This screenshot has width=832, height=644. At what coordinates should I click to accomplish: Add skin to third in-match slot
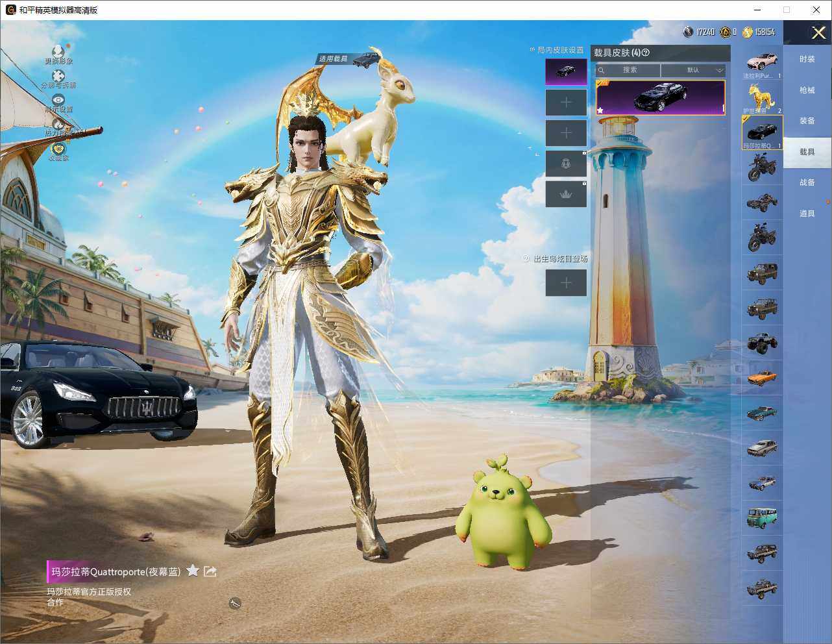point(566,132)
